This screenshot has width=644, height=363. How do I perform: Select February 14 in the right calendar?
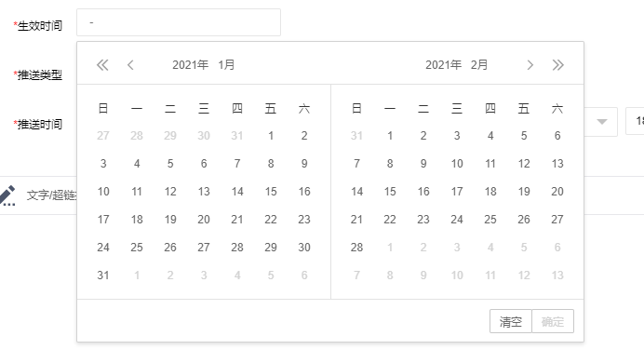click(356, 192)
